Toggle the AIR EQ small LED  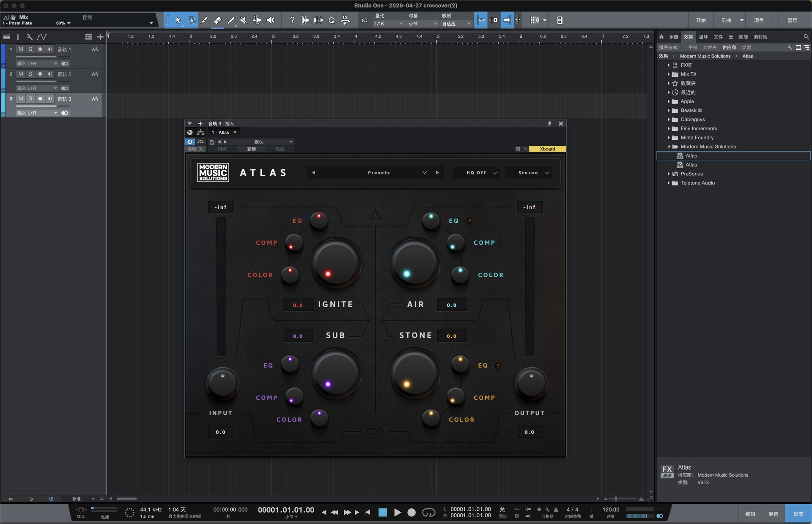tap(469, 221)
